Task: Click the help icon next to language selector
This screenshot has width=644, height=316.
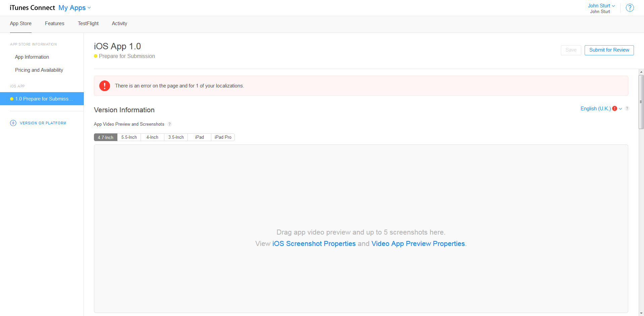Action: pyautogui.click(x=627, y=109)
